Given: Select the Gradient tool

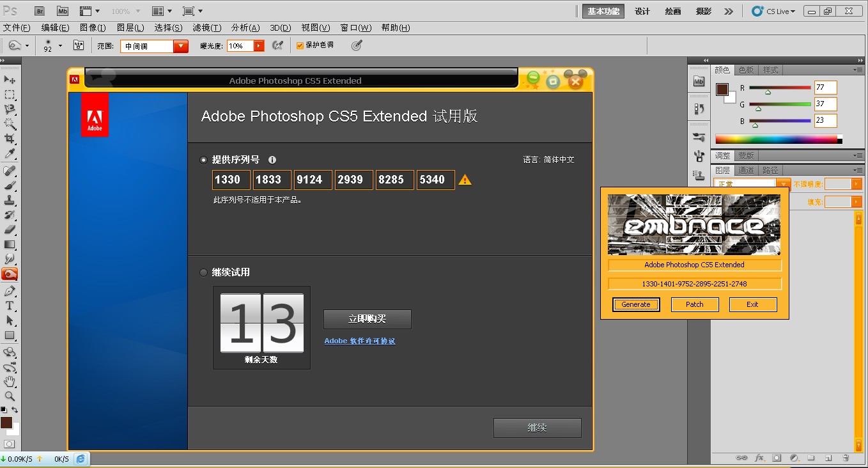Looking at the screenshot, I should click(10, 244).
